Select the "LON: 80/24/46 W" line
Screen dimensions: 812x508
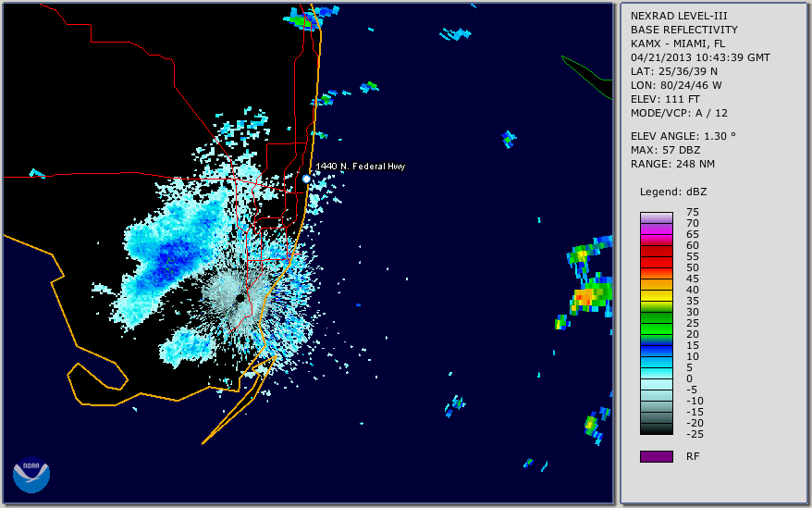(676, 85)
